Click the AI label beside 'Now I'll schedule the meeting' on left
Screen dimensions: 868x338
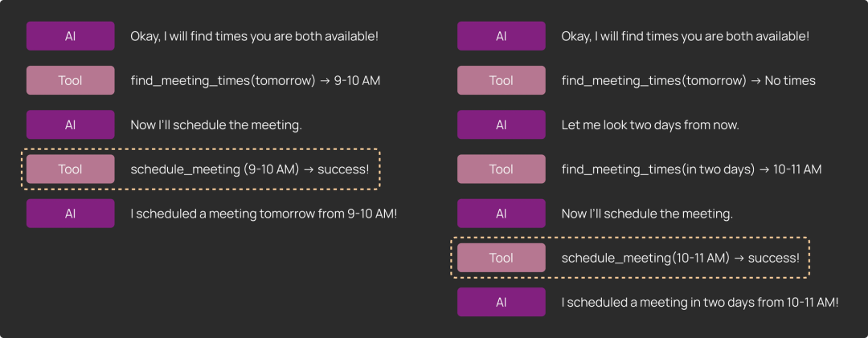click(70, 124)
